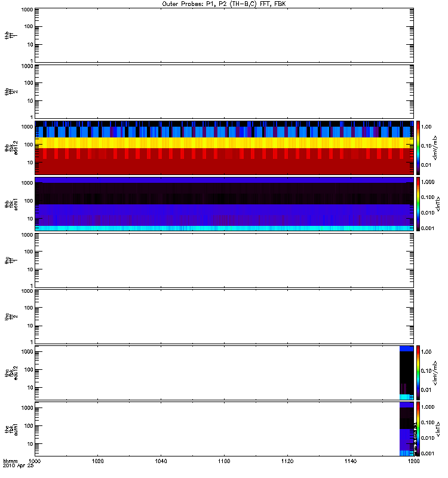
Task: Click the 1120 time tick label
Action: click(x=287, y=461)
